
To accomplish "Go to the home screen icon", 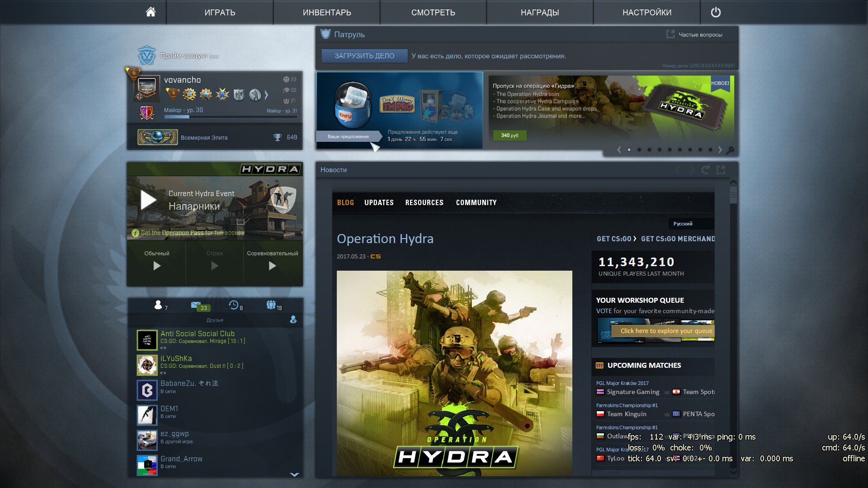I will pyautogui.click(x=151, y=12).
